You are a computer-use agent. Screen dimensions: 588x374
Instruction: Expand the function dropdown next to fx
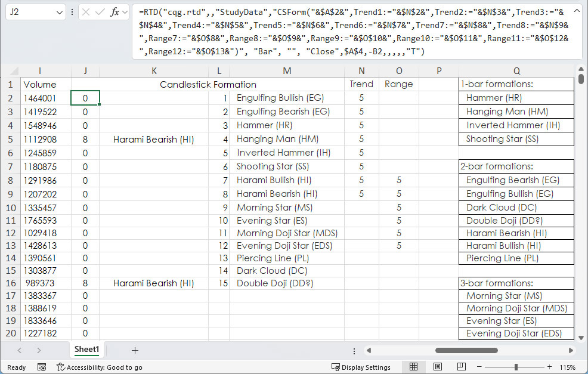[x=125, y=12]
